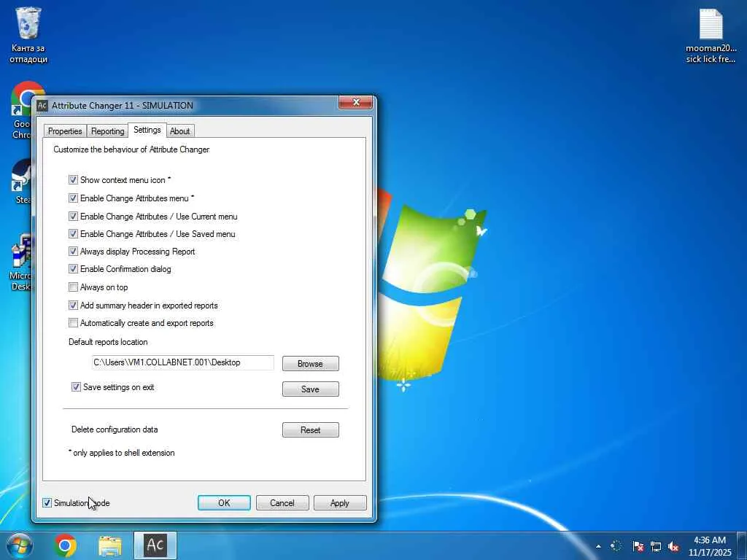Click the Microsoft desktop shortcut icon
This screenshot has width=747, height=560.
(20, 262)
